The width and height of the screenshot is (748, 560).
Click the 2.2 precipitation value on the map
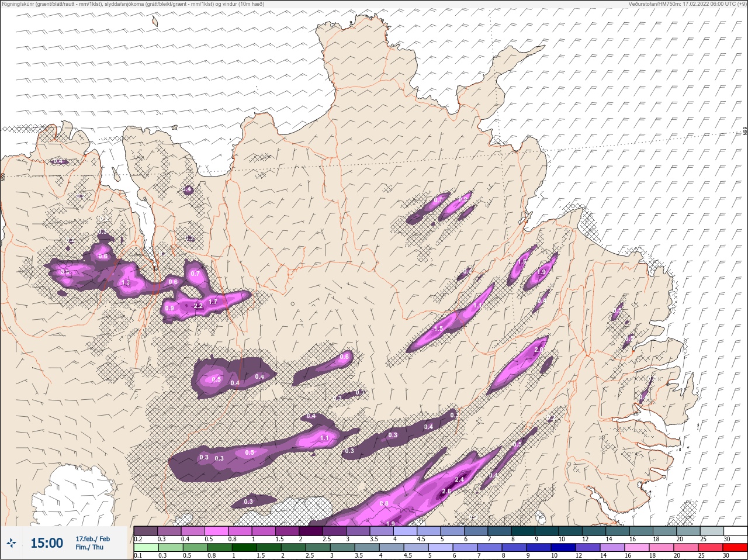198,306
